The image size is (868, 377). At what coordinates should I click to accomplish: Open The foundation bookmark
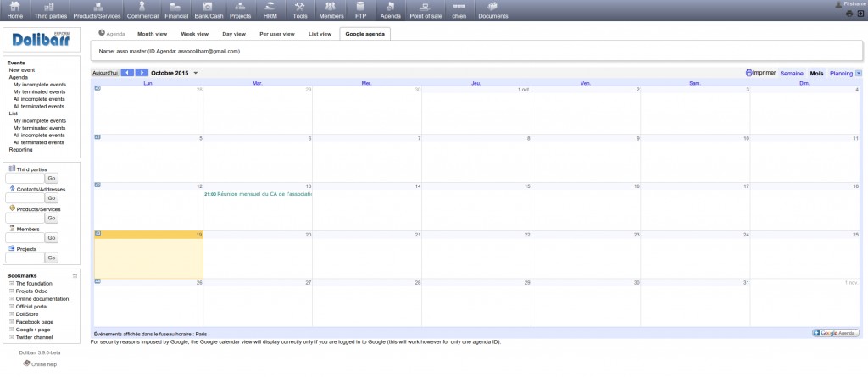tap(34, 284)
